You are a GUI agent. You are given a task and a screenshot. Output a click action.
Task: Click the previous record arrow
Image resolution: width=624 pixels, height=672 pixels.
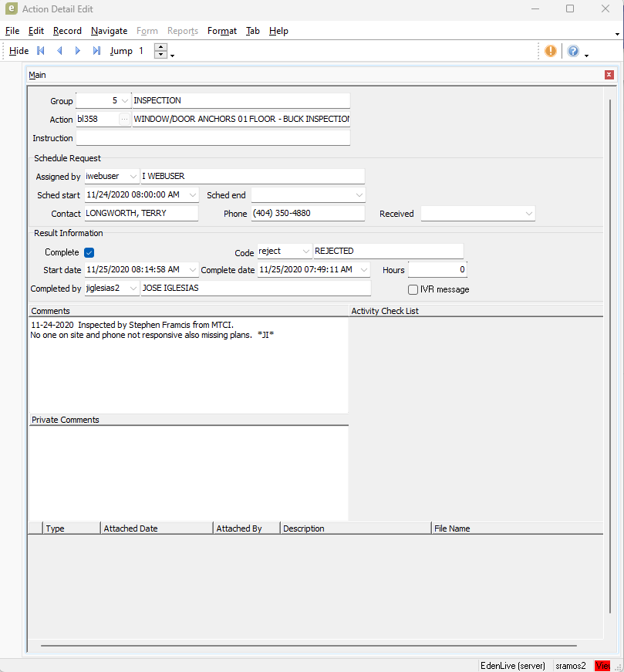click(59, 51)
